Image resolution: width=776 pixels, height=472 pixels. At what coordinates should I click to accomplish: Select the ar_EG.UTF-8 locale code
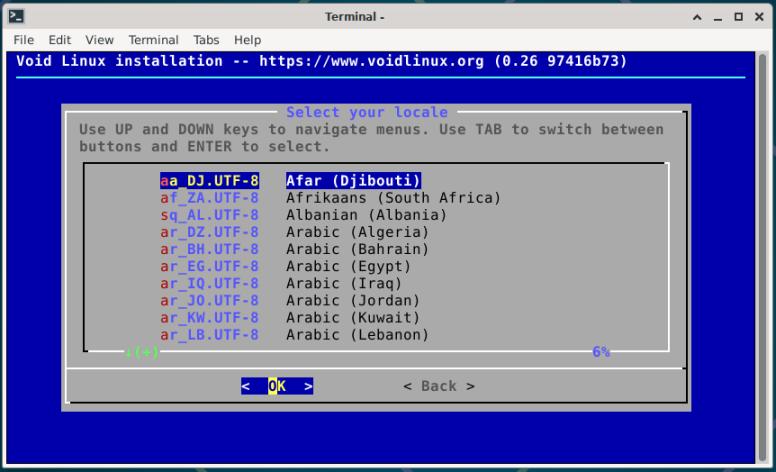click(x=209, y=266)
